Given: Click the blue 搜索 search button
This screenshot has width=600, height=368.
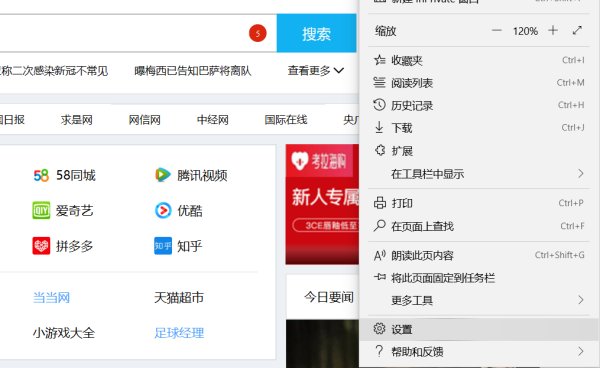Looking at the screenshot, I should pos(316,33).
